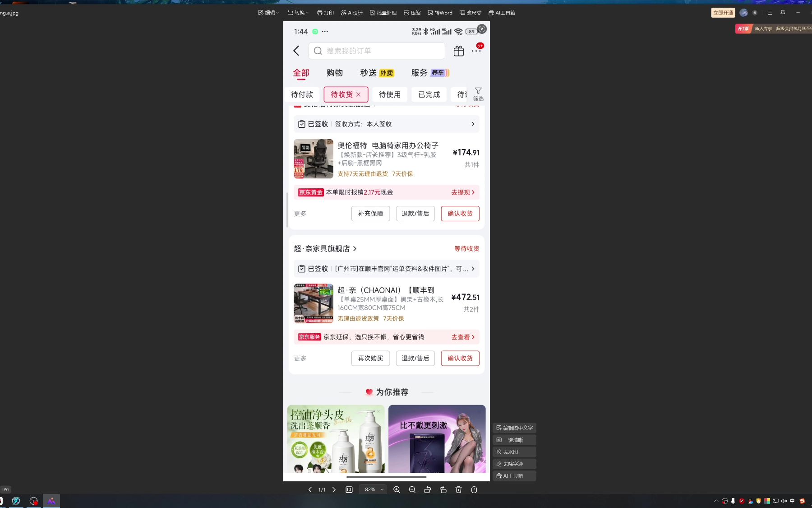The height and width of the screenshot is (508, 812).
Task: Click the zoom in magnifier icon
Action: point(397,489)
